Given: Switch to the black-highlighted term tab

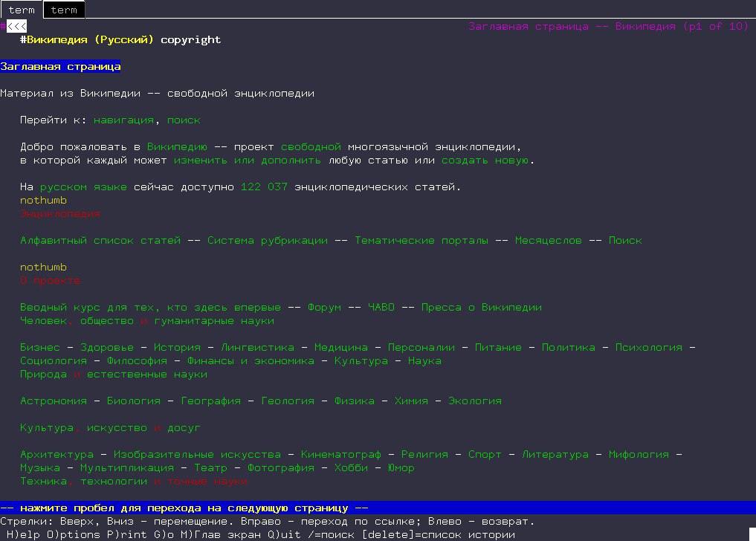Looking at the screenshot, I should 64,10.
